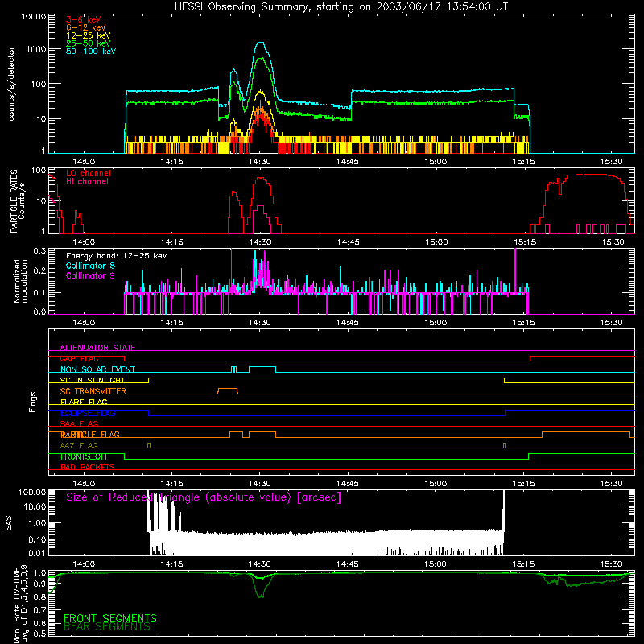Click the olive A4Z_FLAG label
The image size is (644, 644).
[79, 445]
